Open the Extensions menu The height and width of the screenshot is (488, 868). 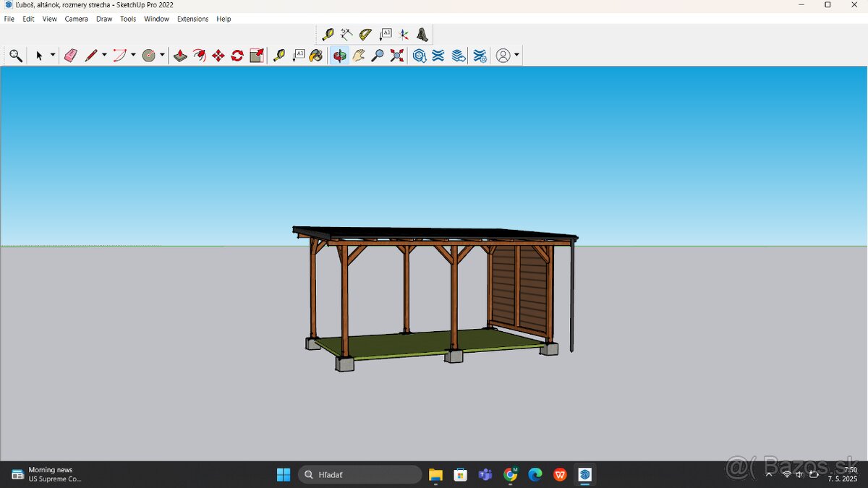(x=192, y=19)
